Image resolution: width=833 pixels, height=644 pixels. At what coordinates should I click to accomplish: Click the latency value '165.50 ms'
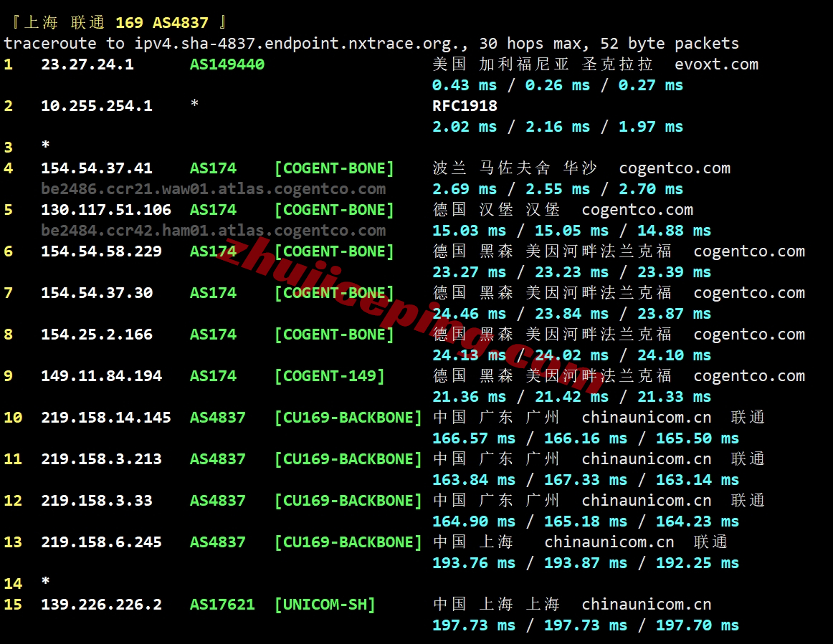click(698, 438)
